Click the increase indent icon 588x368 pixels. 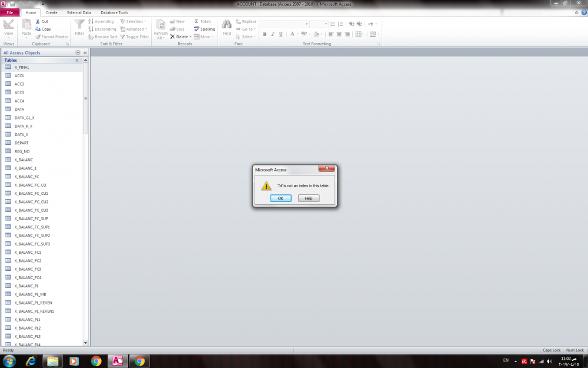(359, 24)
